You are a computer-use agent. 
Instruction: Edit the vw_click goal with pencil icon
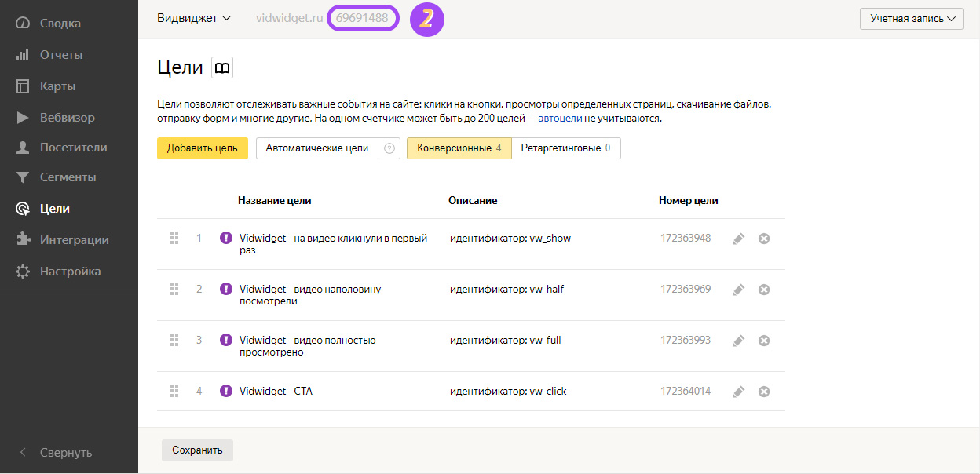coord(738,392)
